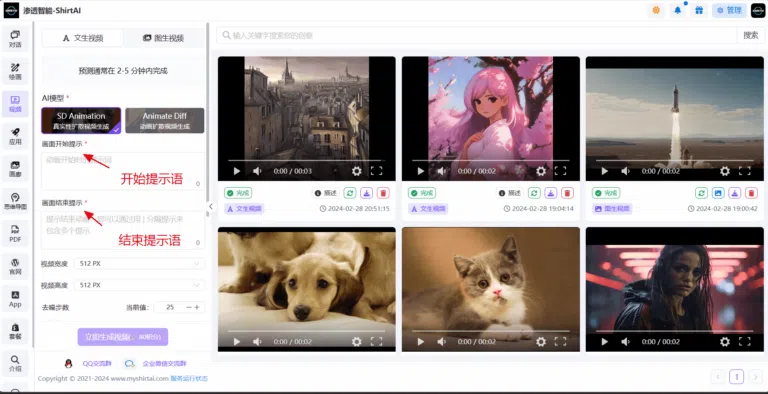The image size is (768, 394).
Task: Go to page 1 in pagination
Action: (x=737, y=377)
